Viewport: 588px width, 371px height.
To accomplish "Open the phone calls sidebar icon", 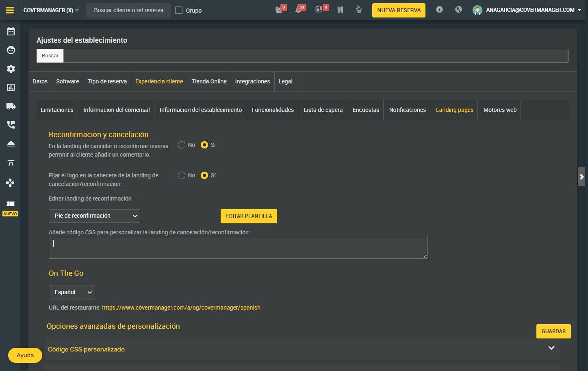I will click(x=11, y=125).
